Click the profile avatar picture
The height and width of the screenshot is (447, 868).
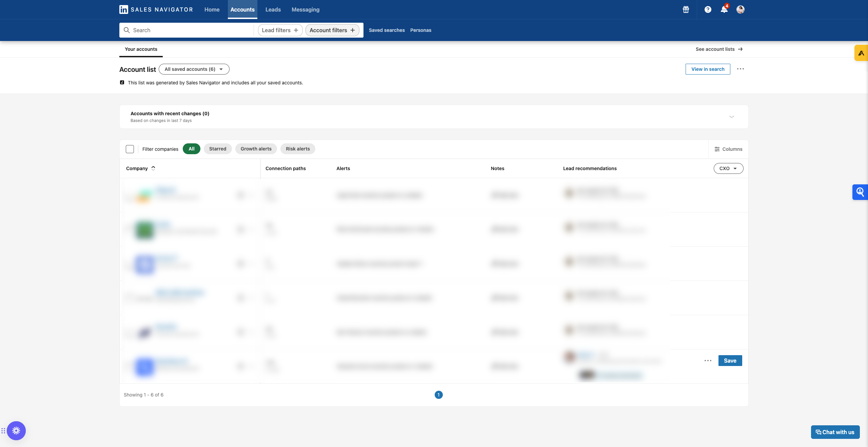(x=740, y=9)
